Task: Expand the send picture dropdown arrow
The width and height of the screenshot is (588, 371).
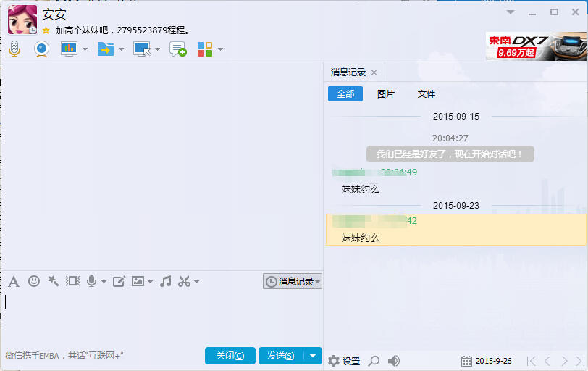Action: point(151,282)
